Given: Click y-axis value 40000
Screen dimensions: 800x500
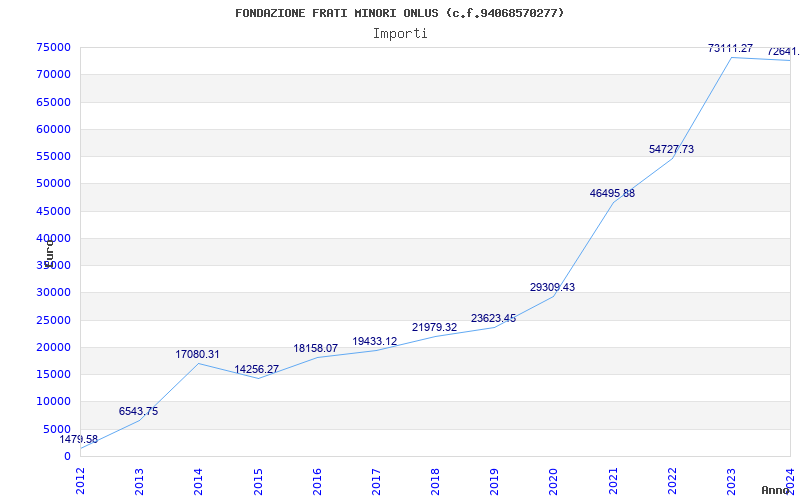Looking at the screenshot, I should [54, 238].
